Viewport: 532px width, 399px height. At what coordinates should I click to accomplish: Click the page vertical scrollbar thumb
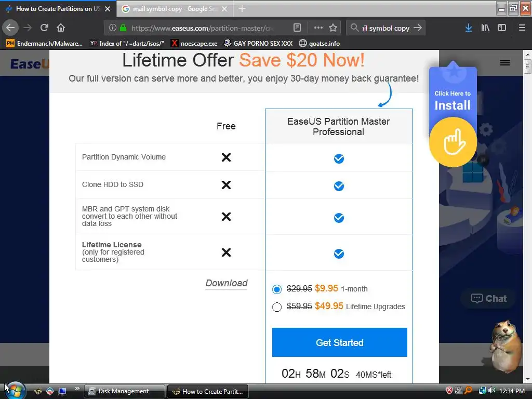click(x=527, y=66)
